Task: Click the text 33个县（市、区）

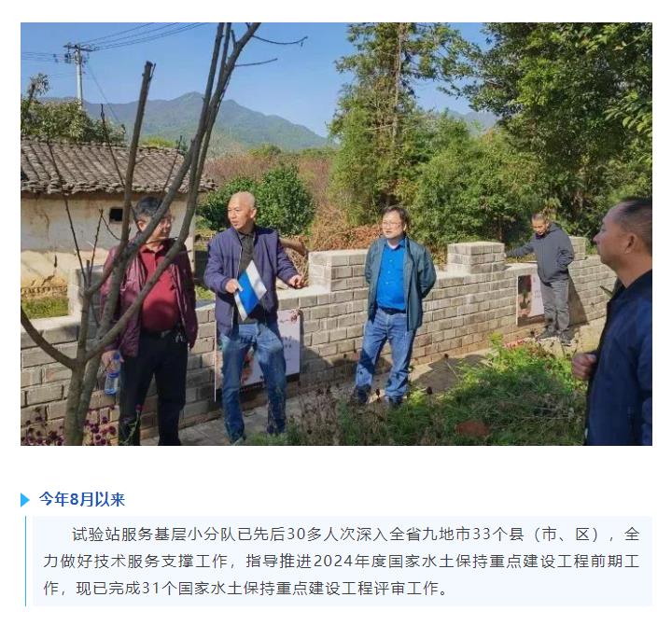Action: tap(536, 535)
